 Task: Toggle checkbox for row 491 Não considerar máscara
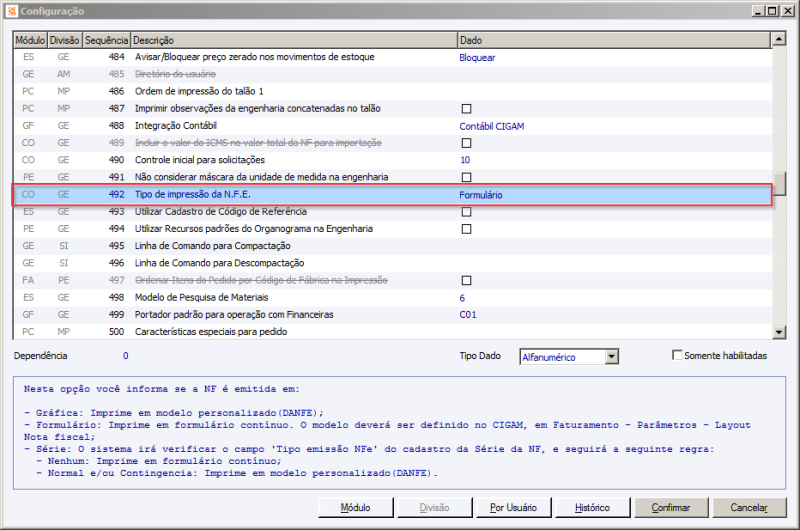click(466, 177)
